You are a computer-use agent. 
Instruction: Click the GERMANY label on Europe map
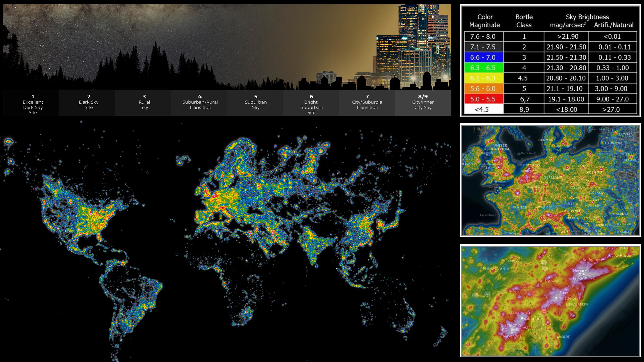553,177
